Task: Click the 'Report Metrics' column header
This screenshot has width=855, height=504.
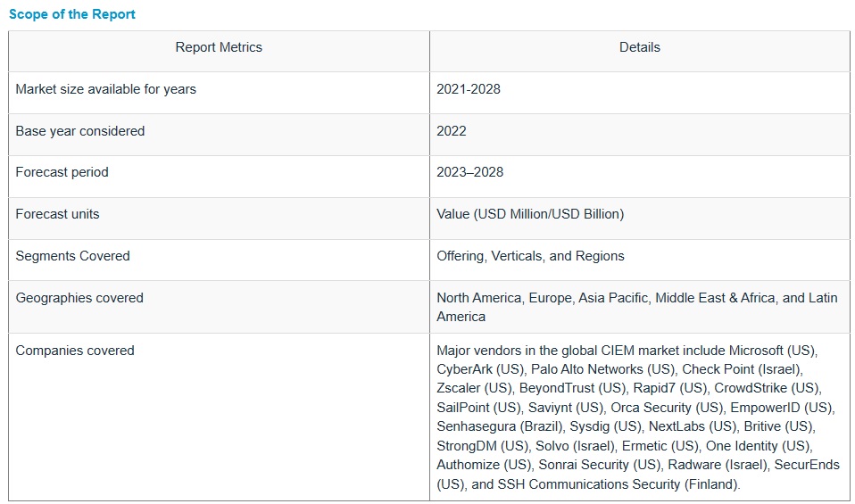Action: click(x=219, y=47)
